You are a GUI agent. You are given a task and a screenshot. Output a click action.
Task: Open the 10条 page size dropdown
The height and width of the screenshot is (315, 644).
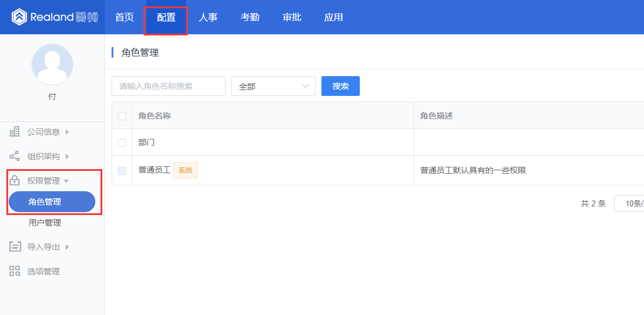click(629, 203)
